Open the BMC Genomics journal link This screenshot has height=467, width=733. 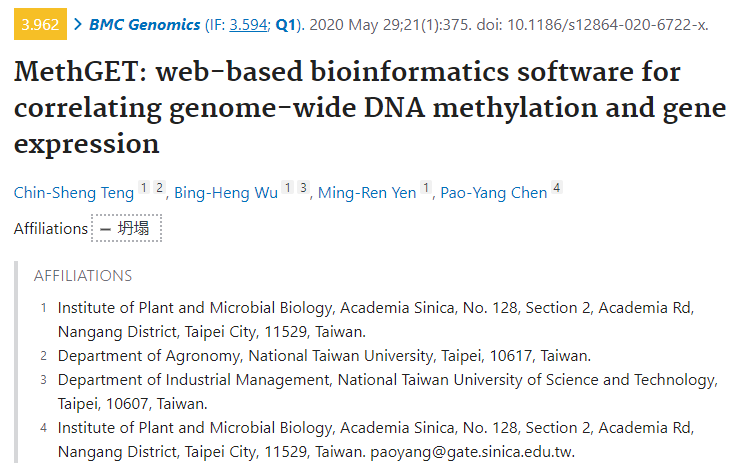coord(144,24)
